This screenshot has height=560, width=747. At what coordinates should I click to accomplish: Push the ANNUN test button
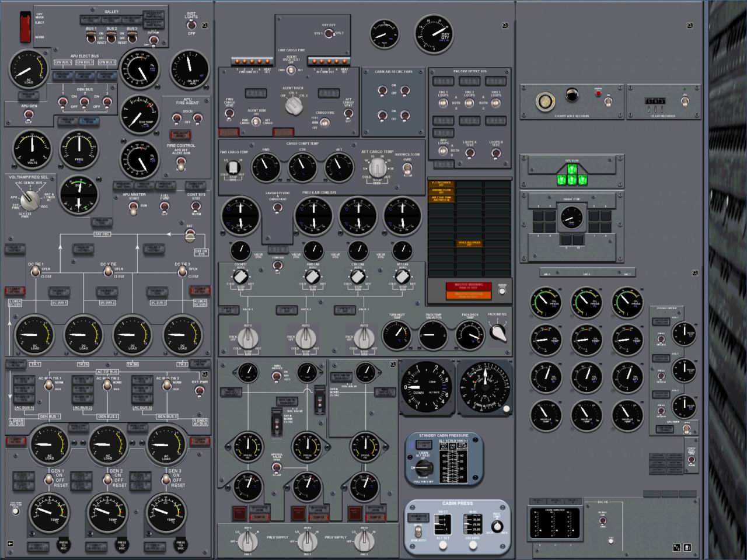click(x=501, y=290)
